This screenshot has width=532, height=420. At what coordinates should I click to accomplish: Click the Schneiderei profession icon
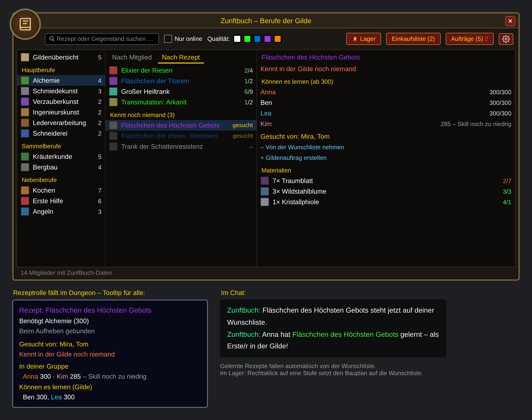(x=25, y=133)
